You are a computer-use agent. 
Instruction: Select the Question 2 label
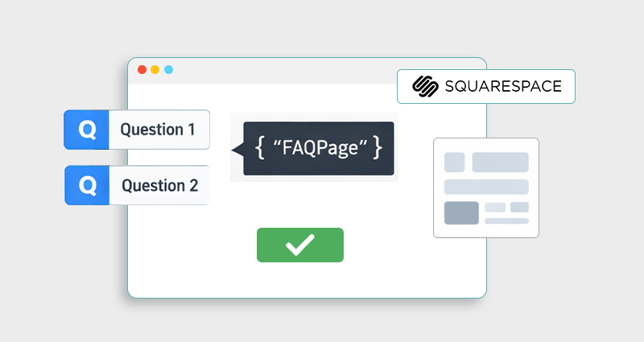pos(159,186)
